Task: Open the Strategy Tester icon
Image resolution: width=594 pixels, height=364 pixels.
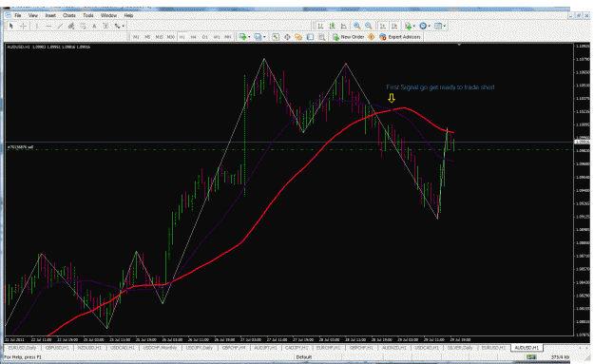Action: pos(321,37)
